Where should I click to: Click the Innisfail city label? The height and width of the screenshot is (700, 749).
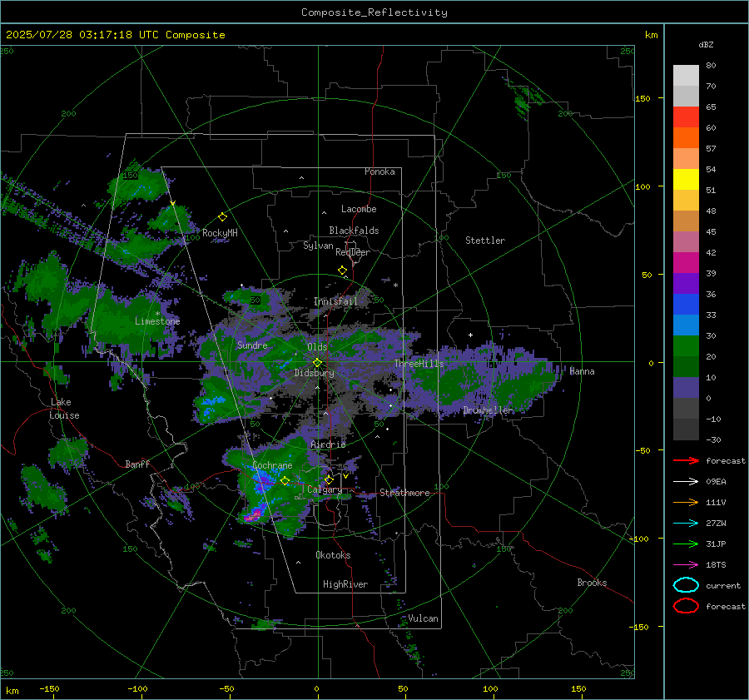(x=335, y=301)
